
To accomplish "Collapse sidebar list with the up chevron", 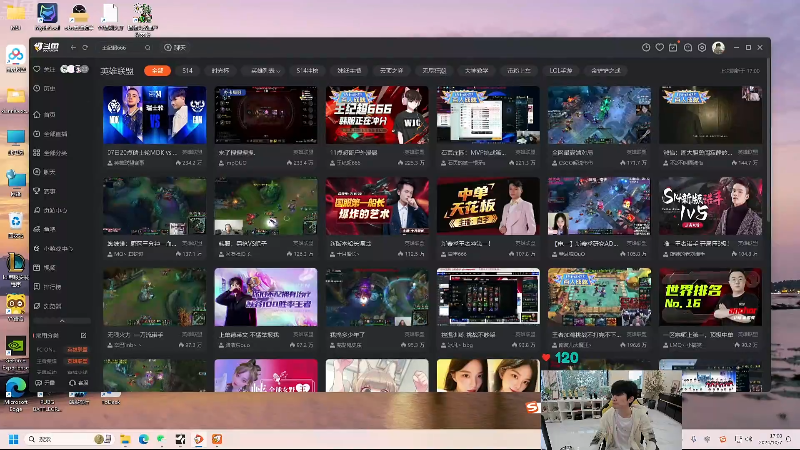I will (x=62, y=321).
